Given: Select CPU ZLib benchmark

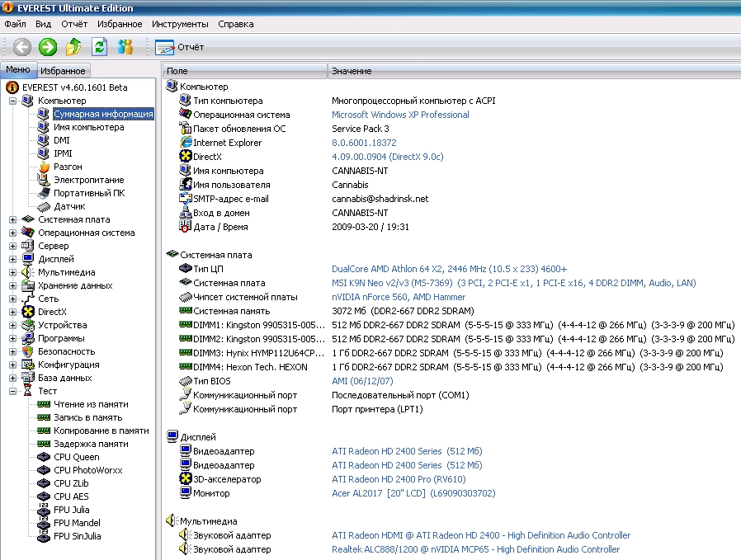Looking at the screenshot, I should click(71, 483).
